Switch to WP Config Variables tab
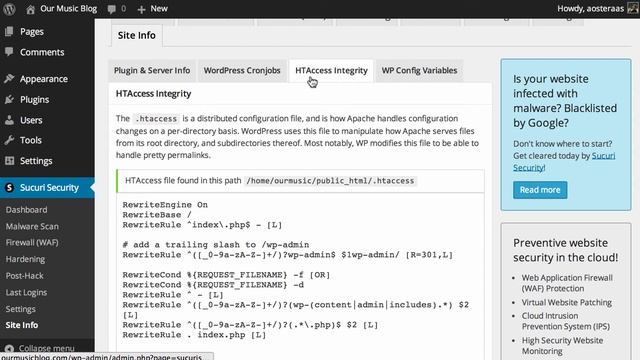This screenshot has width=640, height=360. pyautogui.click(x=419, y=71)
